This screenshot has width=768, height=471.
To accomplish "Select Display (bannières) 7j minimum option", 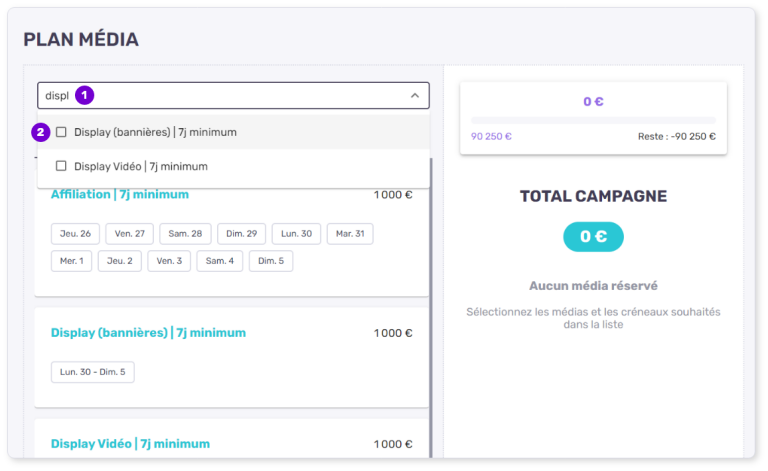I will click(x=155, y=132).
